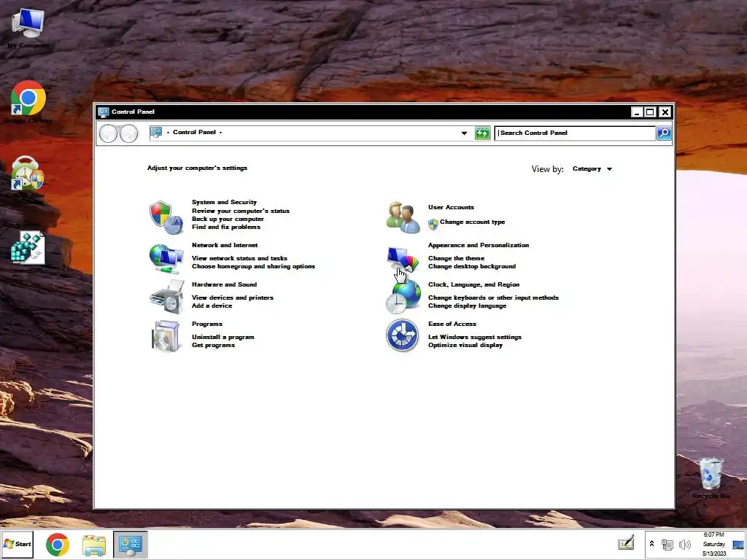Click the network icon in system tray
747x560 pixels.
tap(667, 544)
